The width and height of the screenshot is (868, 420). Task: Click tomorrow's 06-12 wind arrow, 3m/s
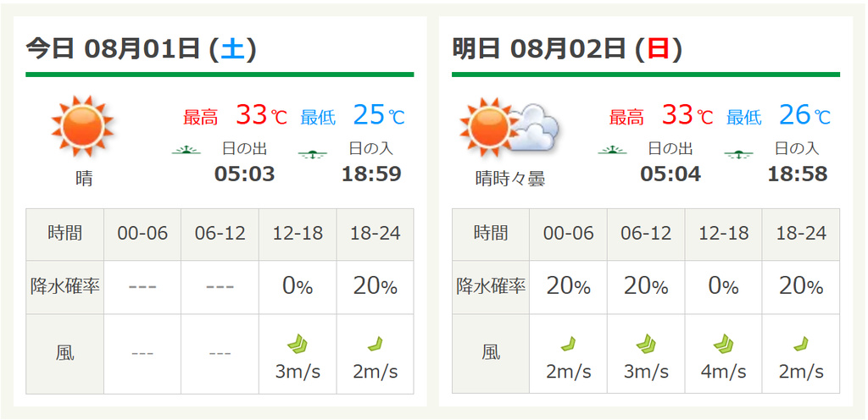[646, 345]
